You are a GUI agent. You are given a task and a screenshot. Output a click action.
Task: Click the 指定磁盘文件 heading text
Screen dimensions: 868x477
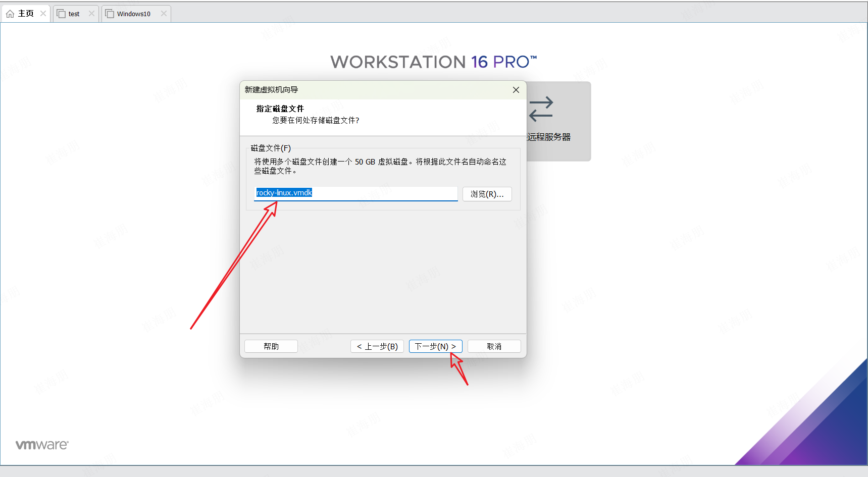280,109
